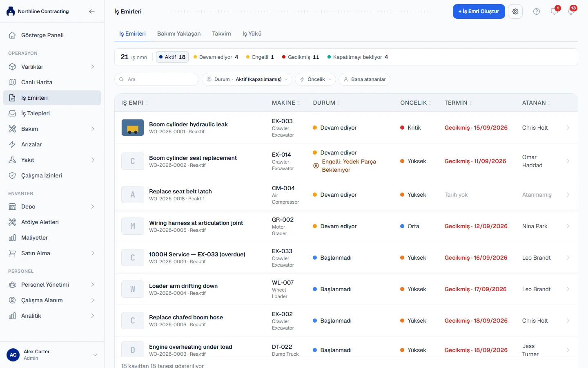Open Gösterge Paneli from the sidebar
Screen dimensions: 588x368
pos(52,35)
